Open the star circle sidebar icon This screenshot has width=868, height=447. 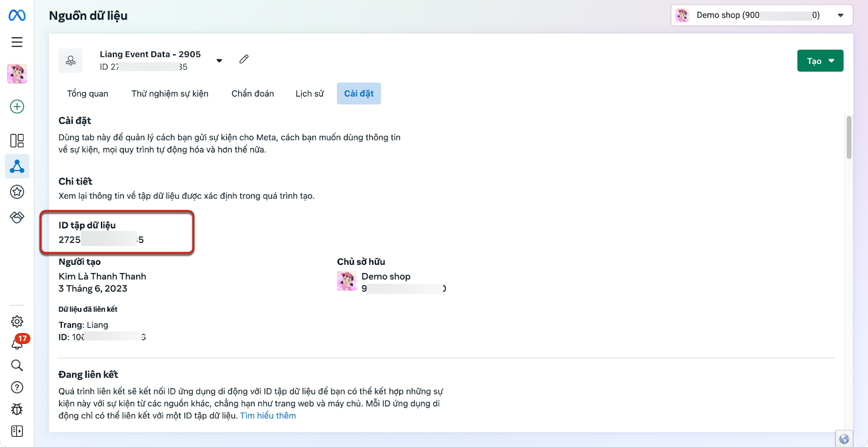17,191
